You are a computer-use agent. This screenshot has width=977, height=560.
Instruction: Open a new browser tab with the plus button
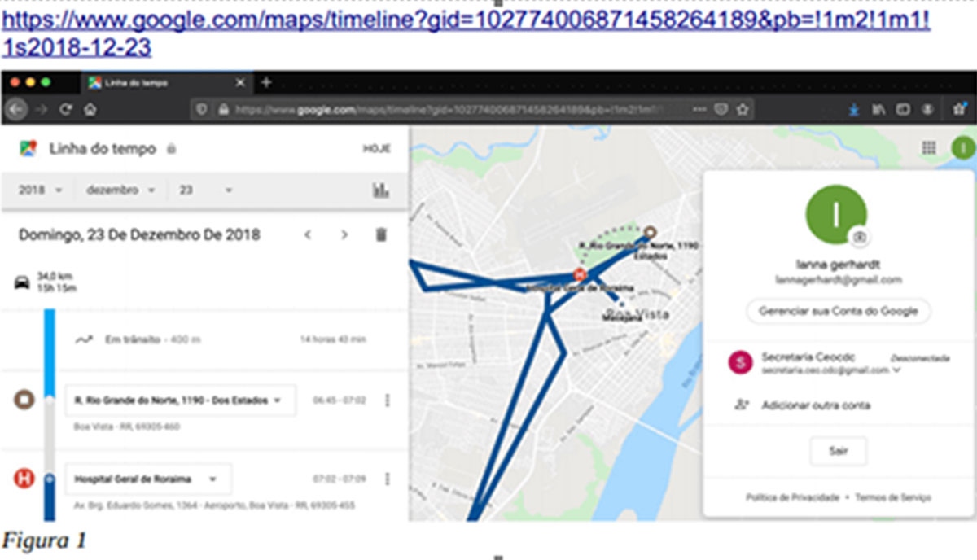tap(266, 83)
